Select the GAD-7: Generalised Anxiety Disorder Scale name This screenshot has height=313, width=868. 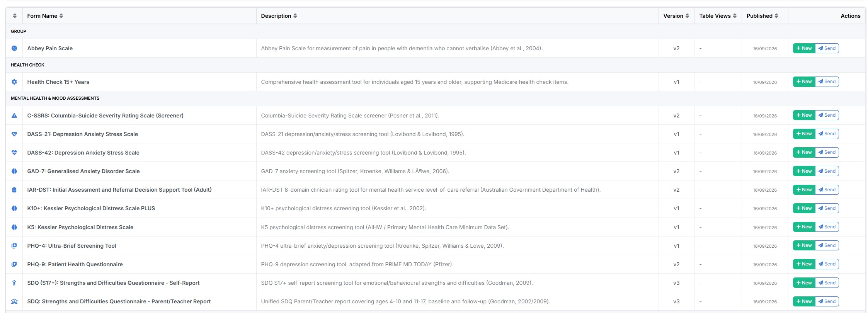[x=83, y=171]
